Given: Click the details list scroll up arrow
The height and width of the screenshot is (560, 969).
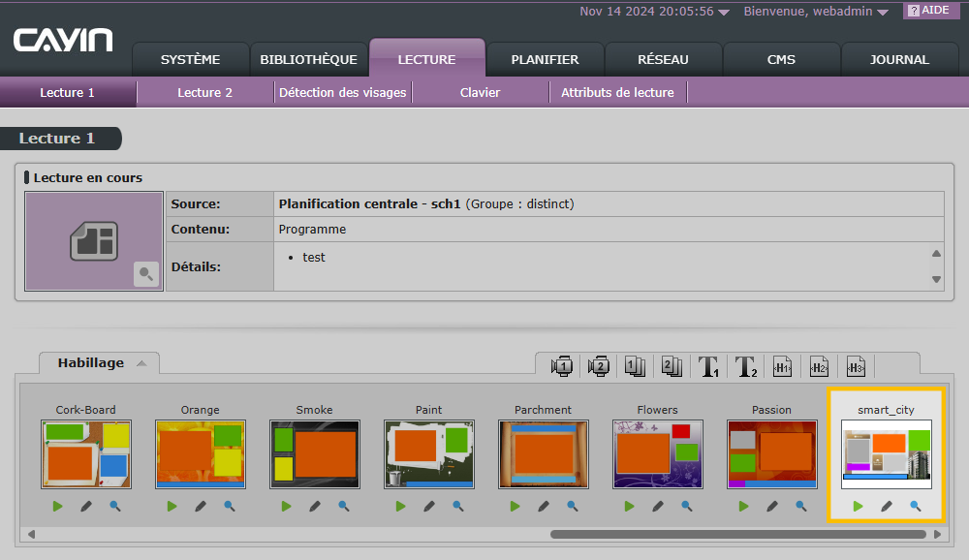Looking at the screenshot, I should tap(936, 254).
